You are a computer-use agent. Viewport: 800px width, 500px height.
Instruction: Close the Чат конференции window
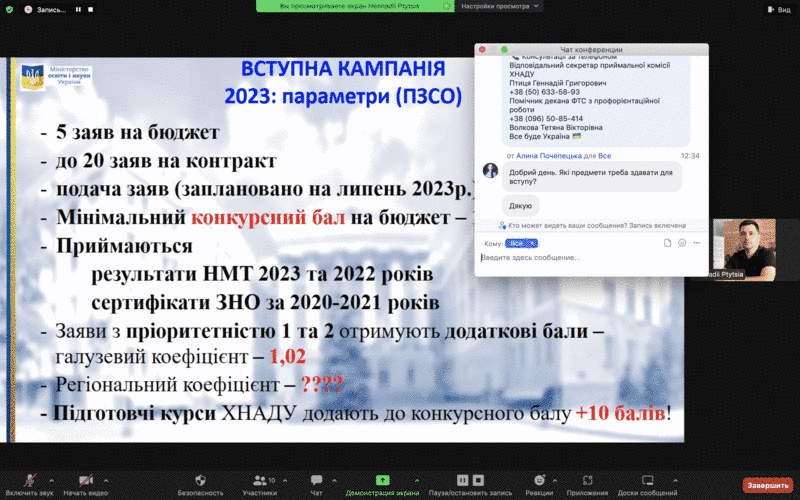point(482,49)
